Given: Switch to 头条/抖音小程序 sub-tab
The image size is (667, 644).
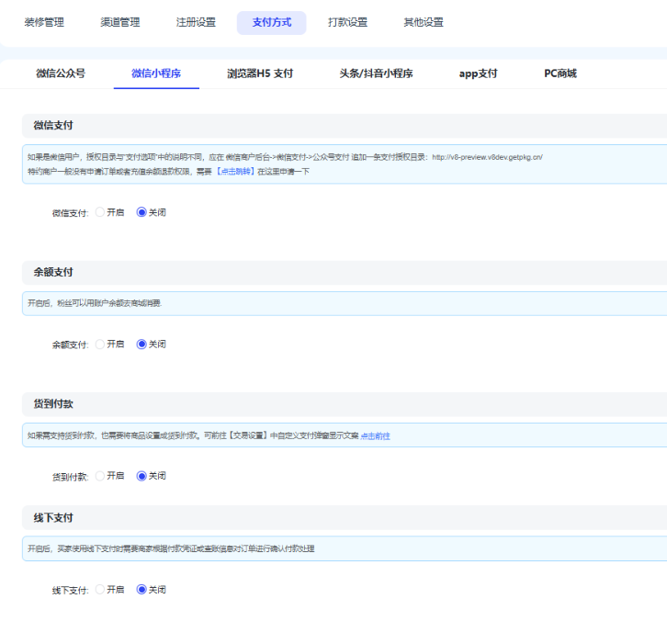Looking at the screenshot, I should pos(376,73).
